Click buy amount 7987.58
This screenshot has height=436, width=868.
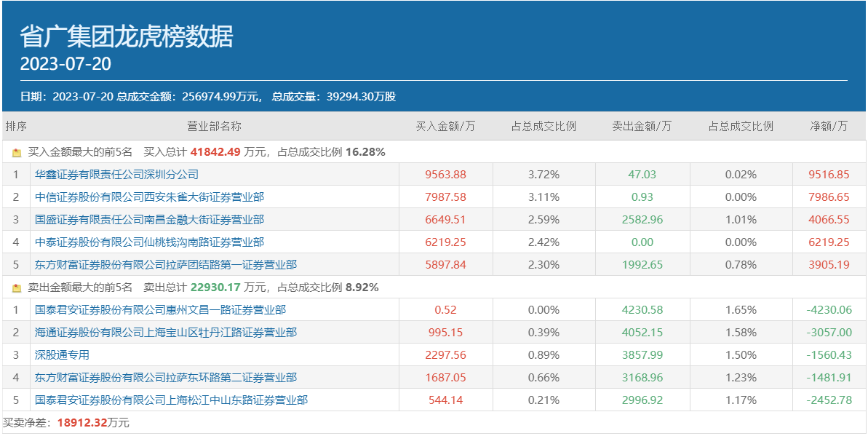pyautogui.click(x=445, y=197)
